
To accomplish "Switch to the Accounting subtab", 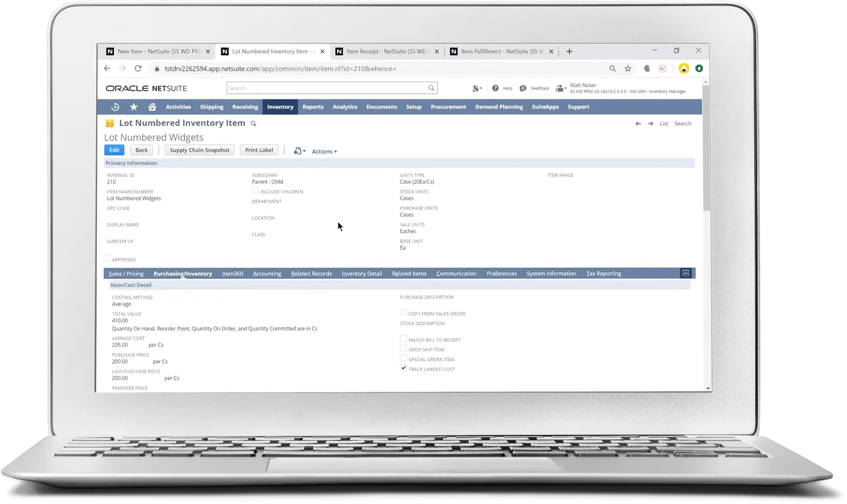I will [267, 273].
